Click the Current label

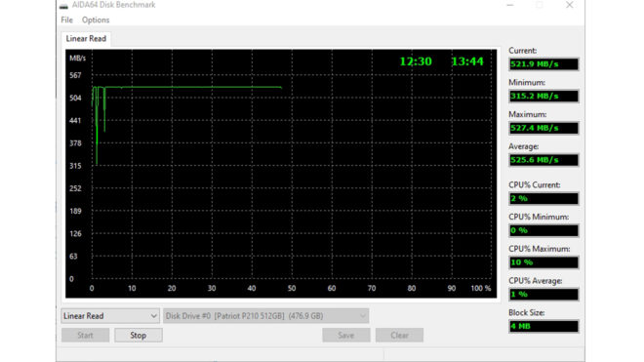coord(522,51)
